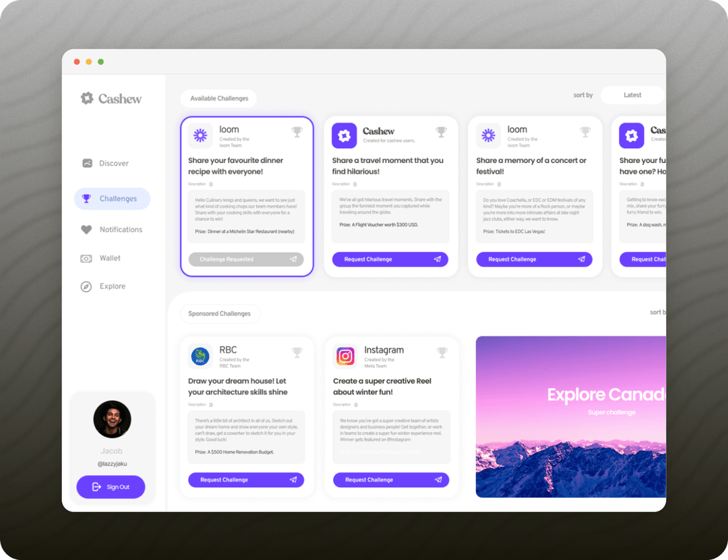
Task: Click the Instagram logo icon
Action: (345, 356)
